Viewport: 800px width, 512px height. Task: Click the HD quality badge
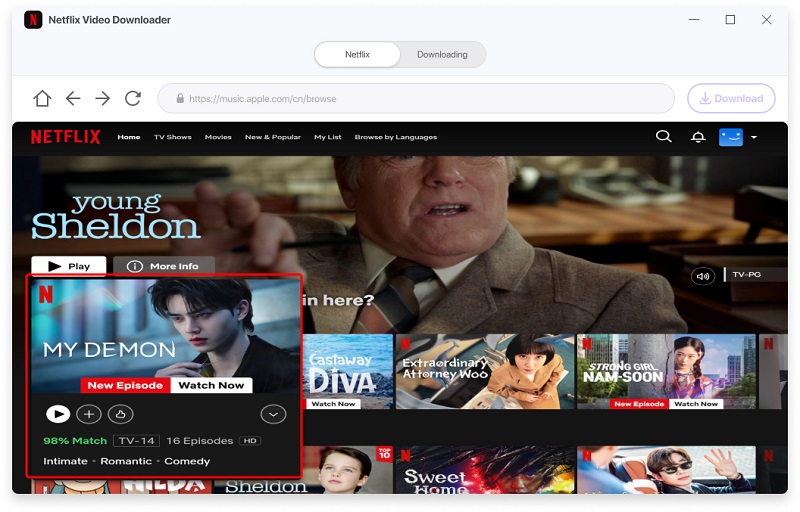point(250,441)
